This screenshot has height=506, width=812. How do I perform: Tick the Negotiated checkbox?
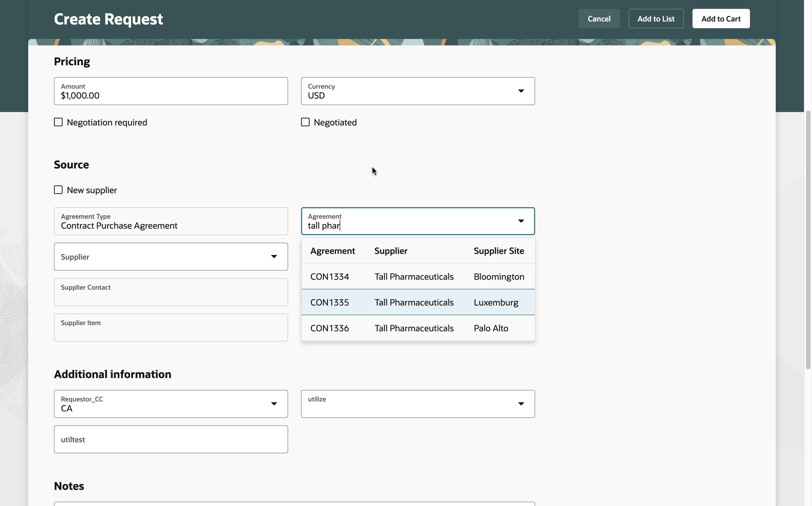click(x=305, y=122)
